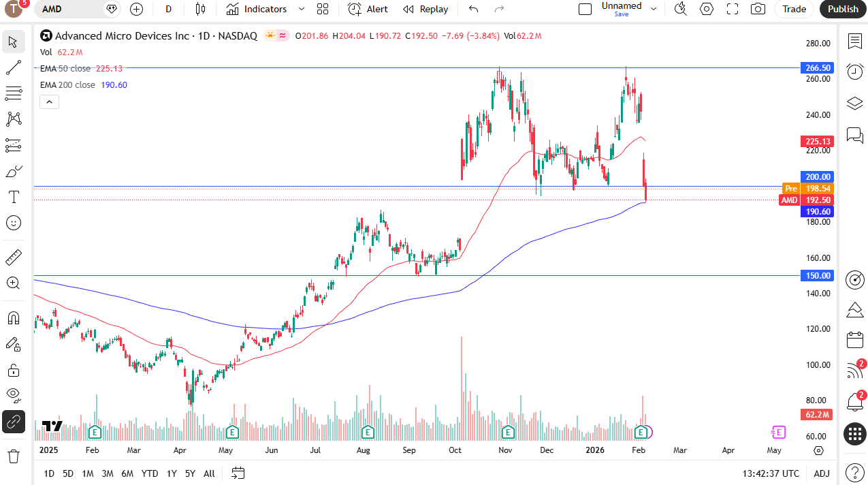Add symbol to compare with plus icon
Viewport: 868px width, 485px height.
136,9
